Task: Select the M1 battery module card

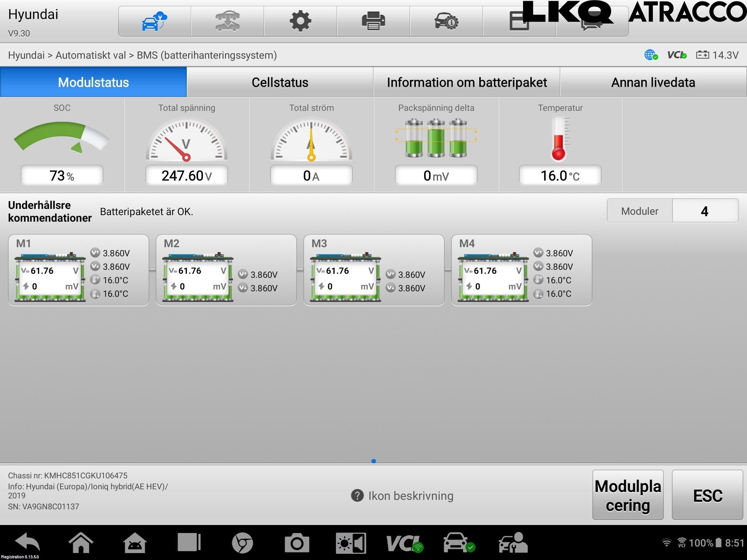Action: pyautogui.click(x=78, y=270)
